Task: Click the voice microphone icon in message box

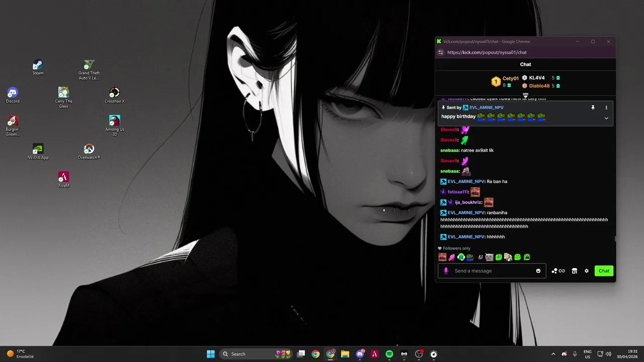Action: (446, 270)
